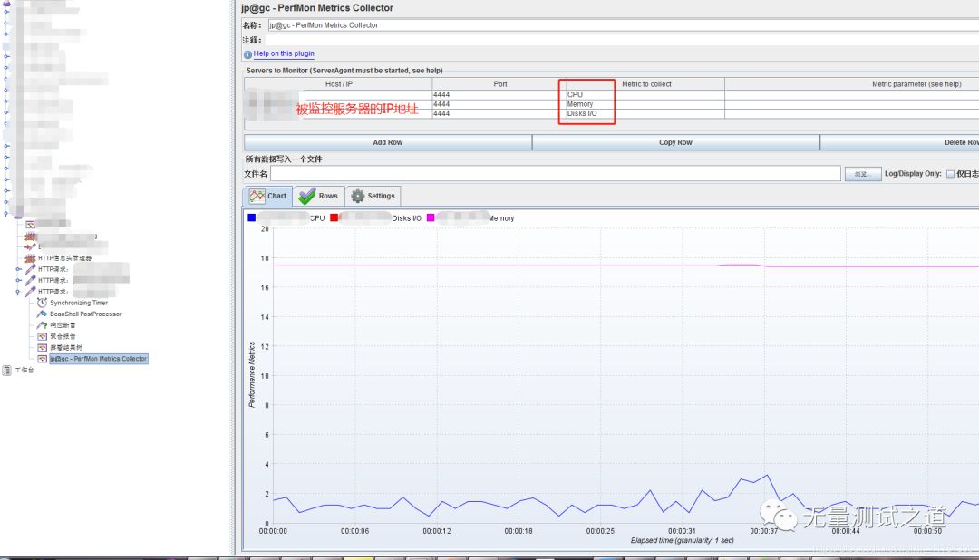
Task: Expand the first collapsed HTTP请求 node
Action: [x=19, y=269]
